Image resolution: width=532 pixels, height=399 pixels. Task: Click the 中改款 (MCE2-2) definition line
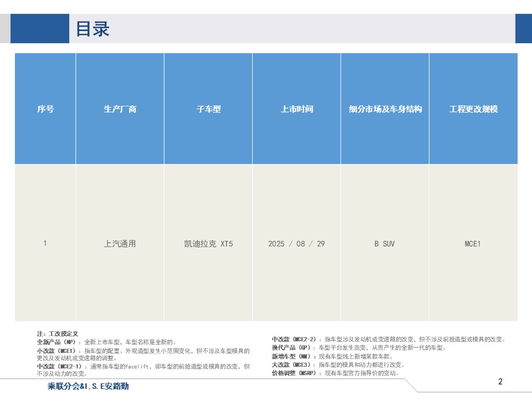point(389,339)
